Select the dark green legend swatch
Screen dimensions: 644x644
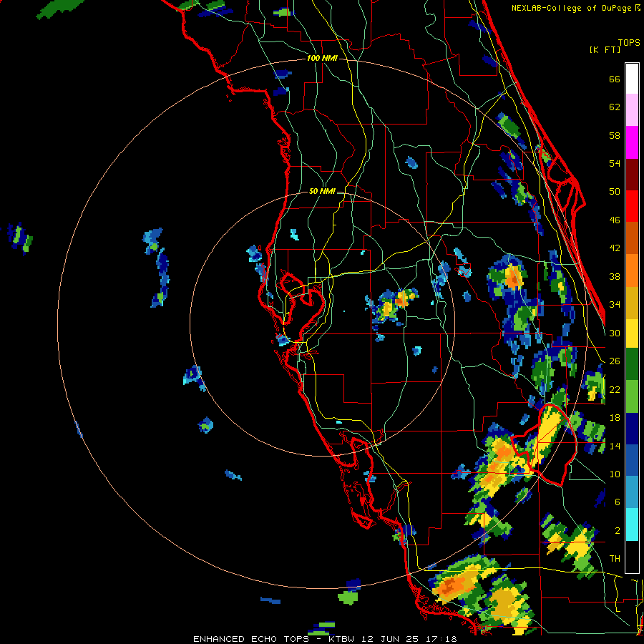click(632, 364)
